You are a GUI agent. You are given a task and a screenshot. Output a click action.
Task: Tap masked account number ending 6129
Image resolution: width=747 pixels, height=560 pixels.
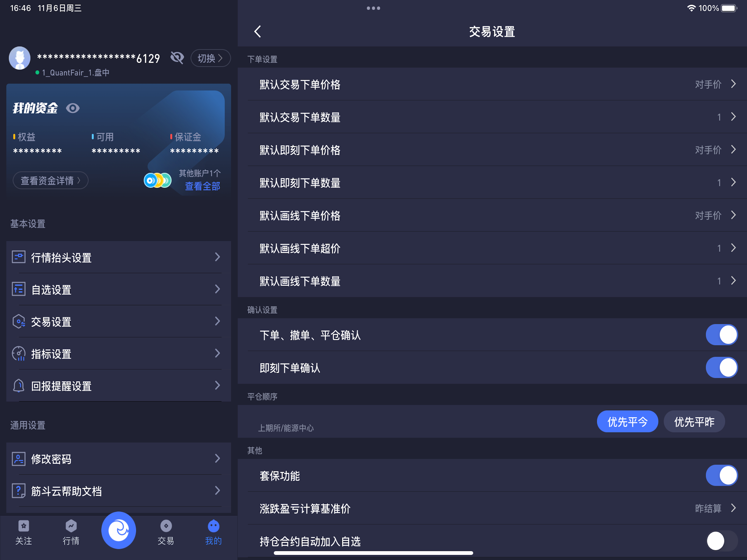tap(98, 58)
